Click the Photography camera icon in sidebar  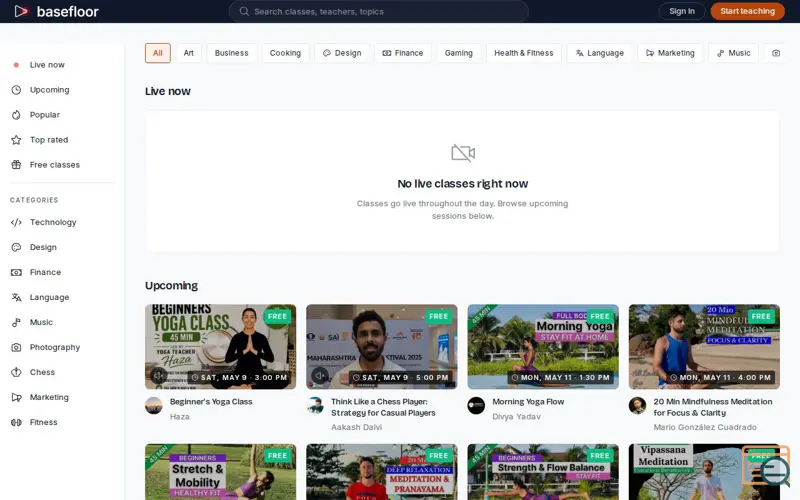(16, 347)
